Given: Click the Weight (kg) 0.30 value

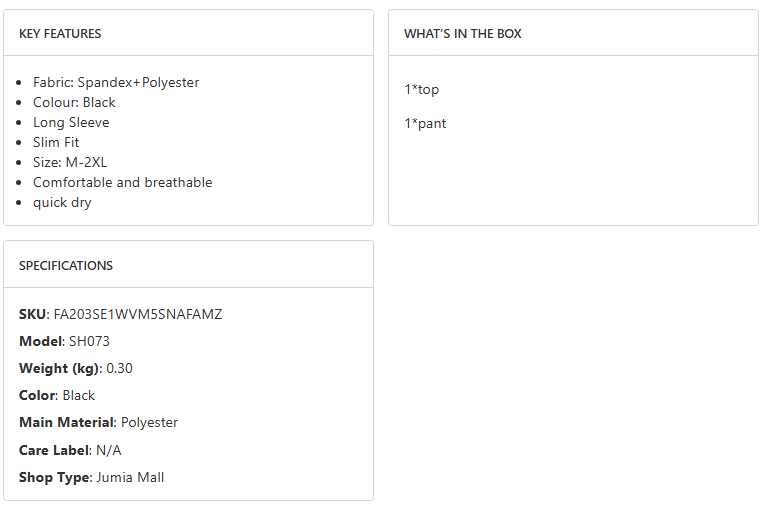Looking at the screenshot, I should [x=119, y=369].
